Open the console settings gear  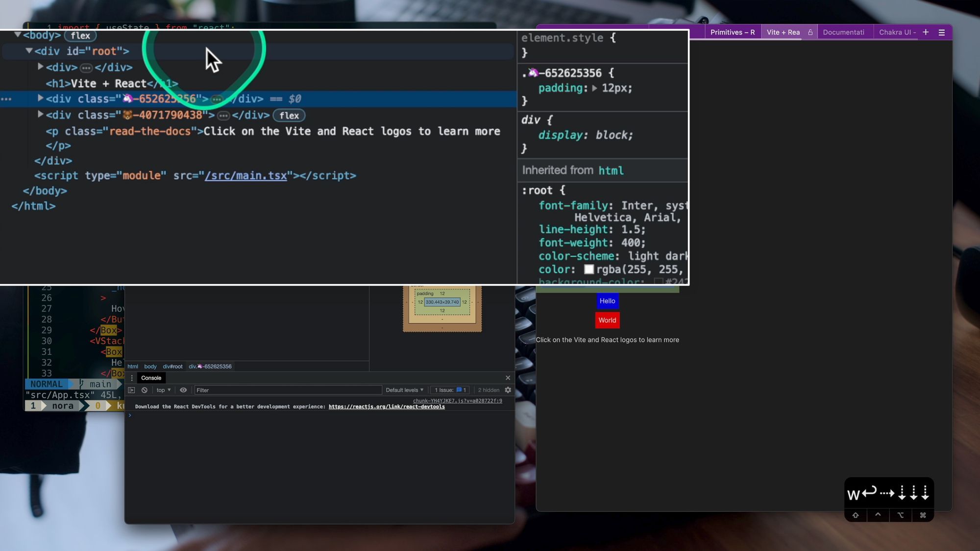click(x=508, y=390)
